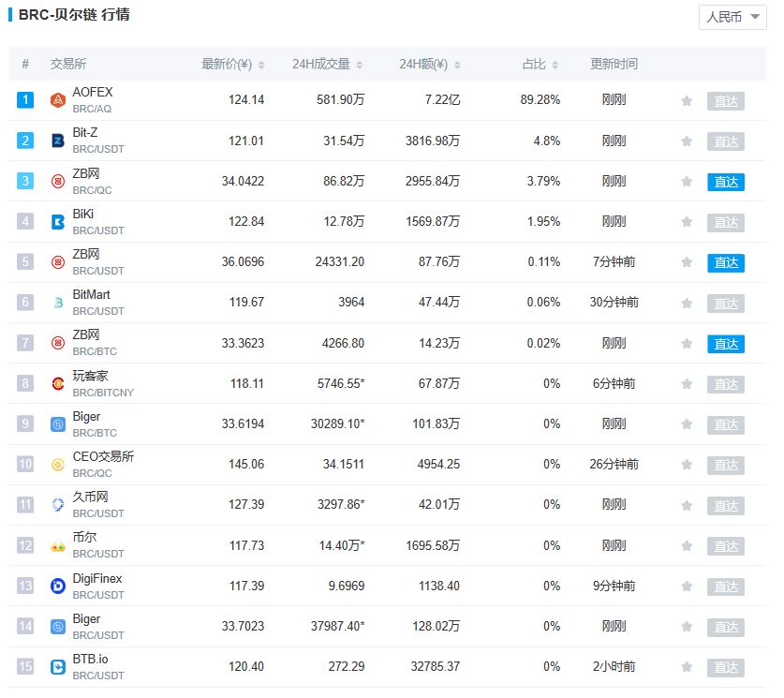Toggle star on CEO交易所 row

pos(687,465)
